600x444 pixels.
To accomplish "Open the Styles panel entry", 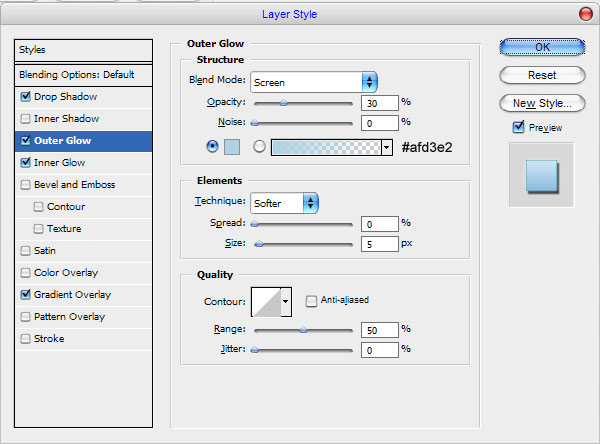I will click(83, 50).
